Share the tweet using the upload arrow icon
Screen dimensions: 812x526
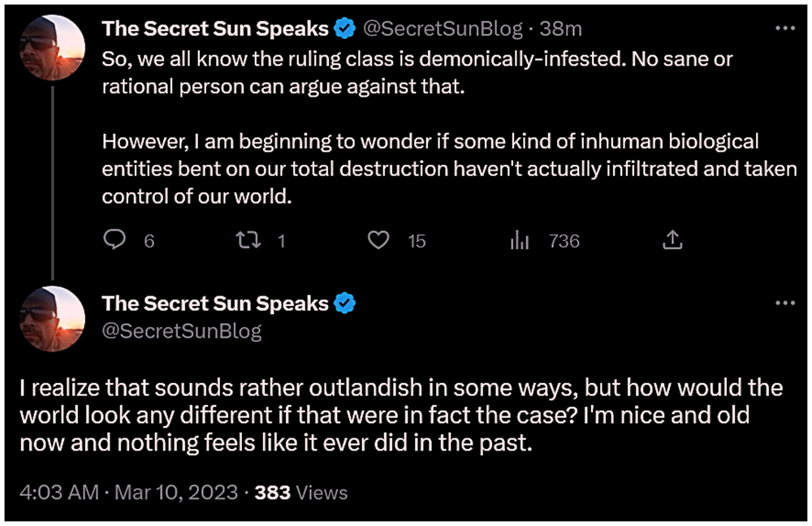(672, 240)
